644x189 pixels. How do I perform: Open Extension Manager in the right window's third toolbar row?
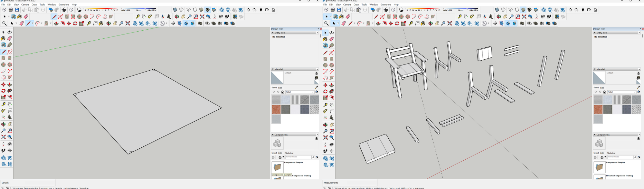477,23
